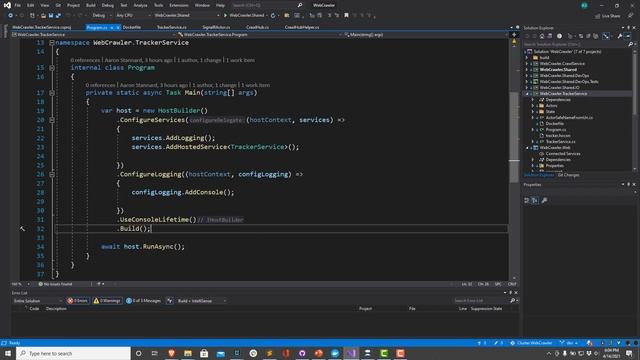Screen dimensions: 640x360
Task: Expand the Actors folder in Solution Explorer
Action: [533, 106]
